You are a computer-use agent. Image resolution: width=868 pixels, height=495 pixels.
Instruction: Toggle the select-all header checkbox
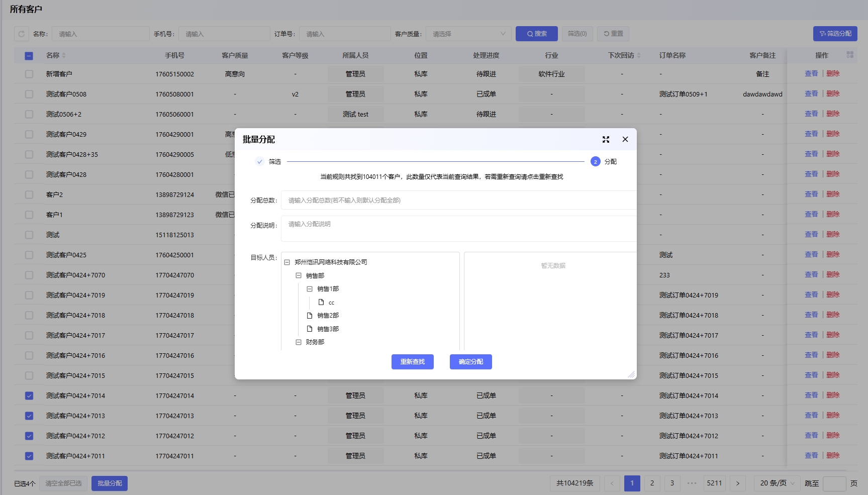(29, 56)
